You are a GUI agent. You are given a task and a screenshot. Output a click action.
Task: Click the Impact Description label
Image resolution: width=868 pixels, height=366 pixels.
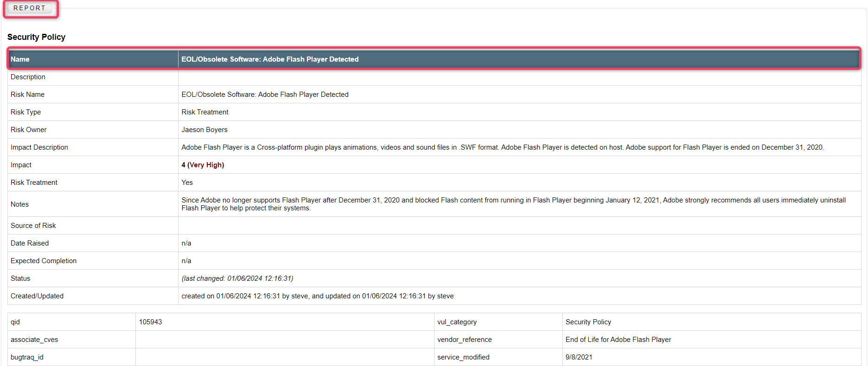[39, 147]
